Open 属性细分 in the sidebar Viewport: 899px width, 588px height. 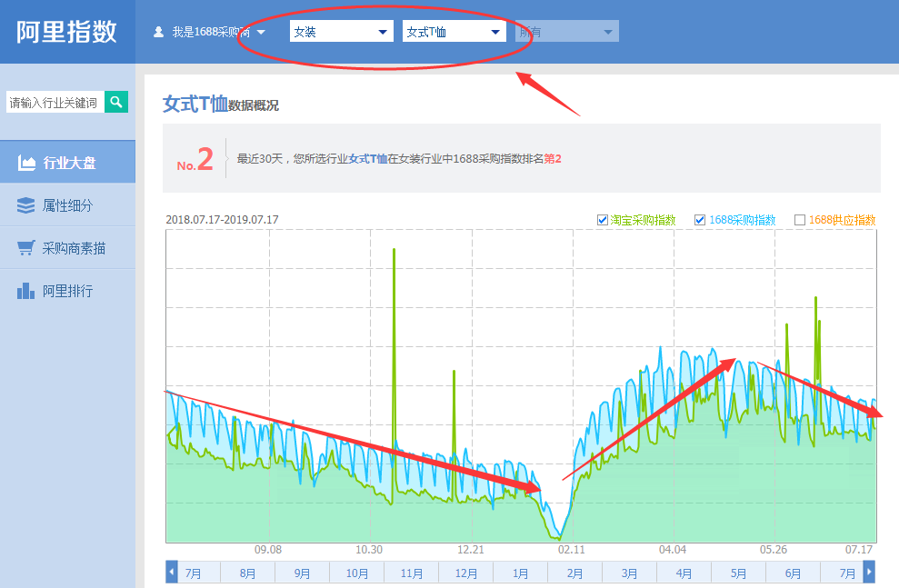[x=67, y=205]
